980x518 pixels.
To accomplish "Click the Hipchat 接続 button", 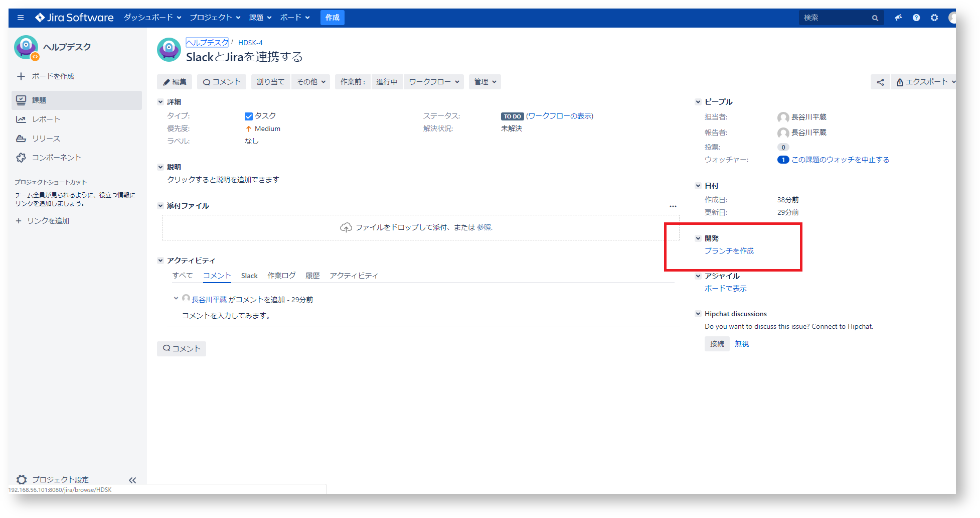I will tap(717, 344).
